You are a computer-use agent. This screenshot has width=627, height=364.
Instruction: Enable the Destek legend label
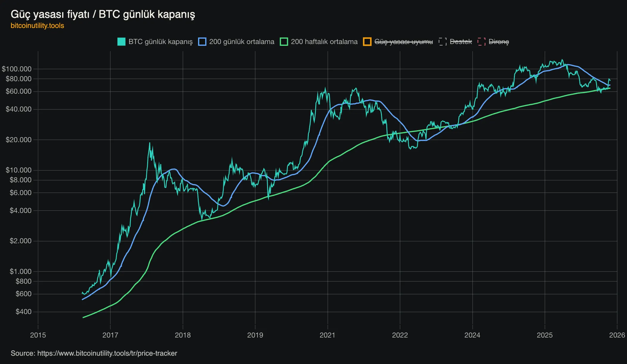[461, 42]
